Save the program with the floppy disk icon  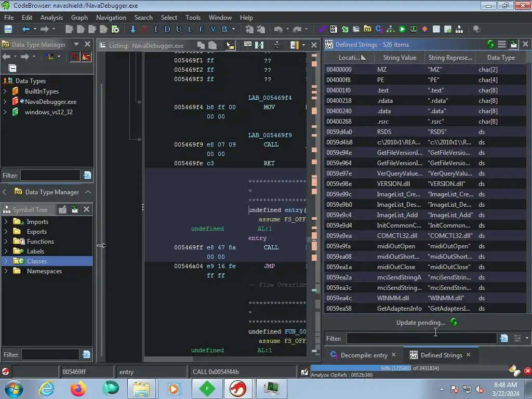pyautogui.click(x=8, y=29)
